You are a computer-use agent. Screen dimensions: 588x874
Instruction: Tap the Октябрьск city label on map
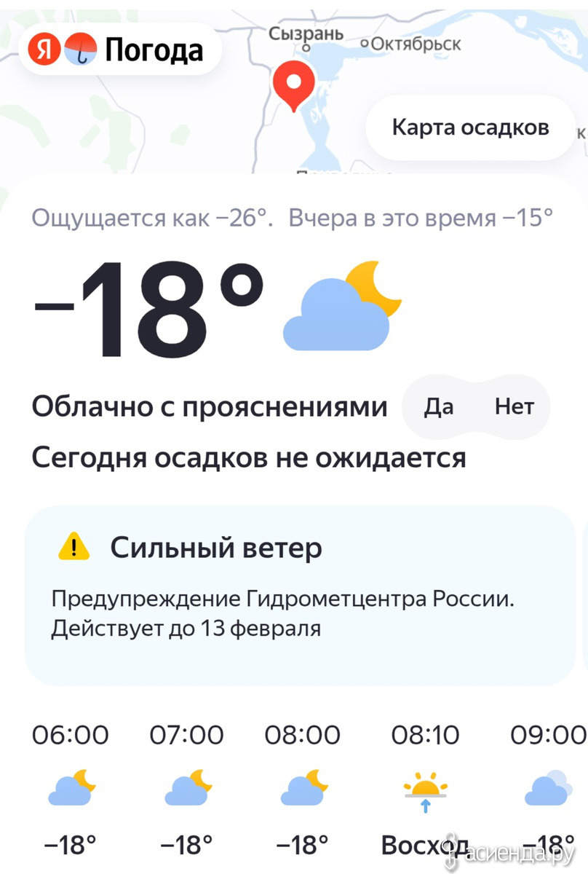coord(415,44)
